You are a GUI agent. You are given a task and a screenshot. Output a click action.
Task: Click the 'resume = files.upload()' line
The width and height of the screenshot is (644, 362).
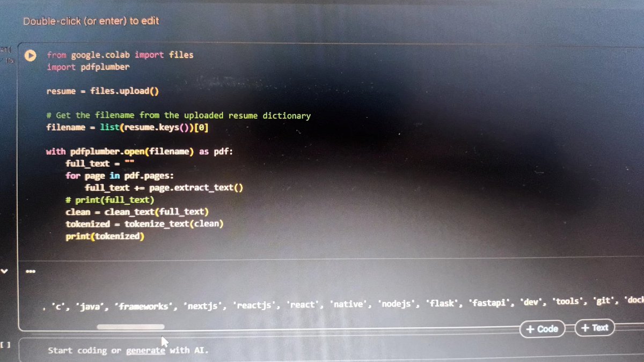pyautogui.click(x=103, y=91)
